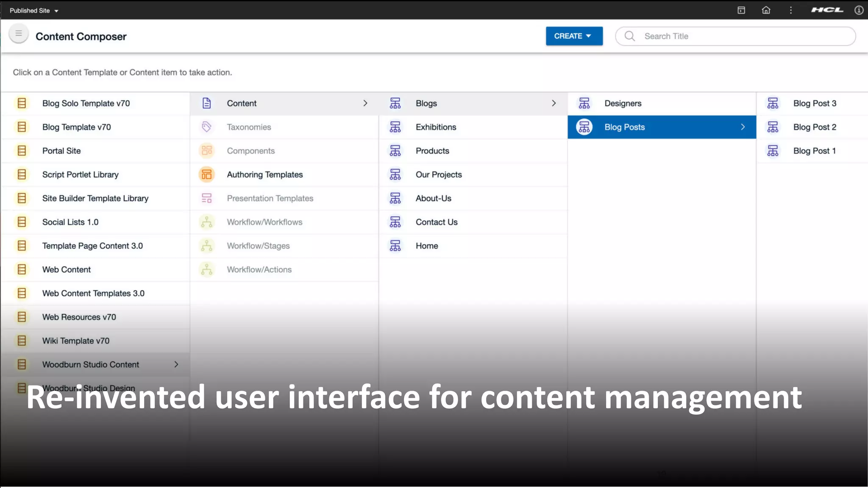Screen dimensions: 868x488
Task: Open the Authoring Templates entry
Action: coord(284,175)
